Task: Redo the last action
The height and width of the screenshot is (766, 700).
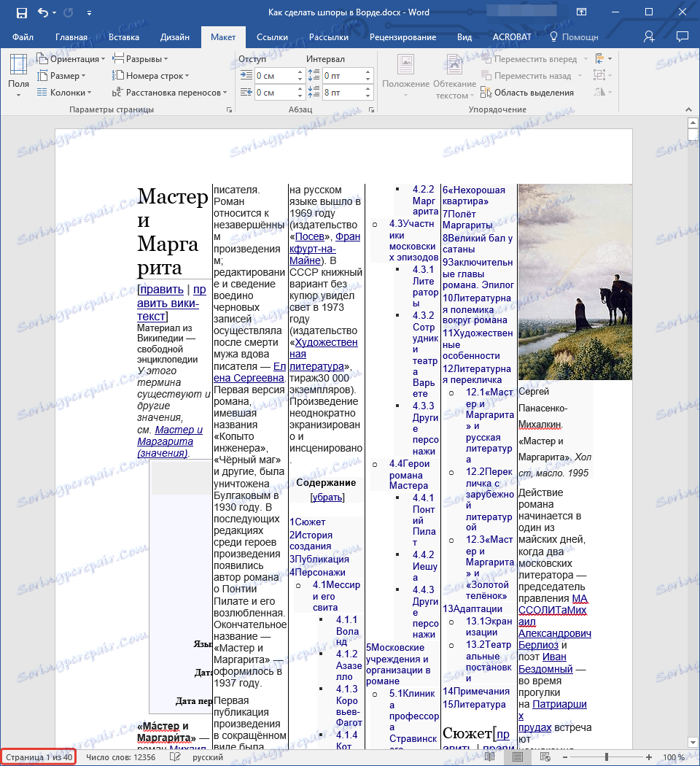Action: (x=69, y=12)
